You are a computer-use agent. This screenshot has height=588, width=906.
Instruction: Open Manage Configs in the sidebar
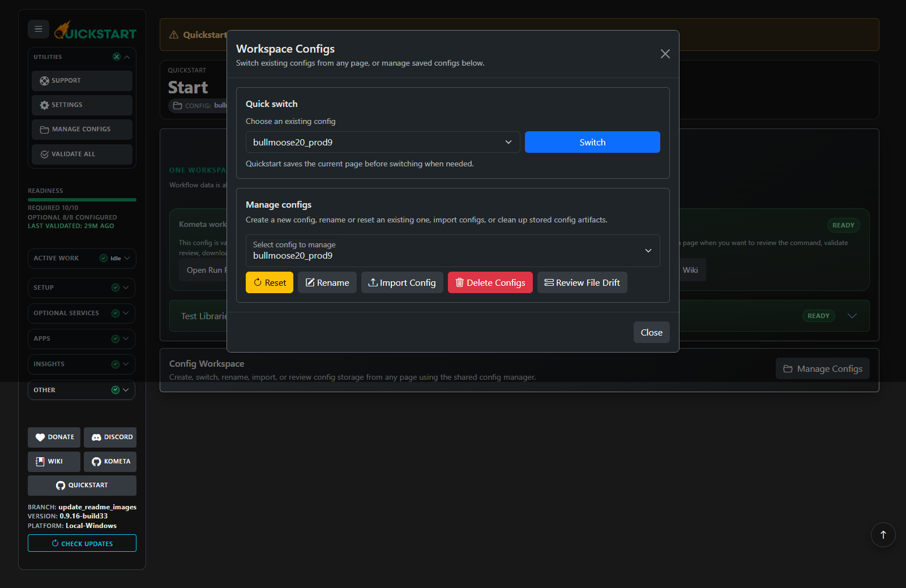pyautogui.click(x=82, y=130)
